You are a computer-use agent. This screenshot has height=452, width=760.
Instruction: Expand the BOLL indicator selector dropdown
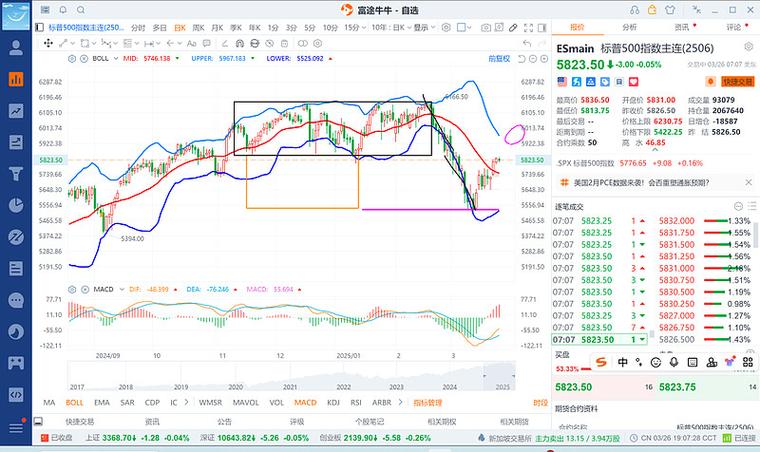tap(116, 59)
